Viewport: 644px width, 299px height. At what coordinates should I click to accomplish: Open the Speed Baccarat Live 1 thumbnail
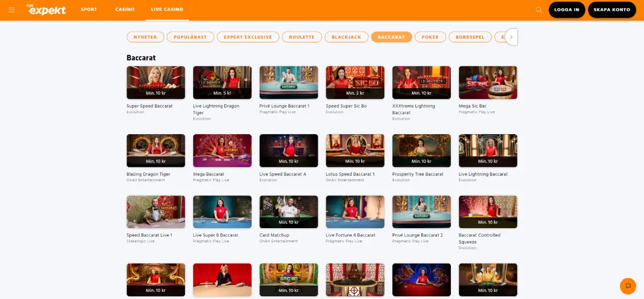point(156,212)
